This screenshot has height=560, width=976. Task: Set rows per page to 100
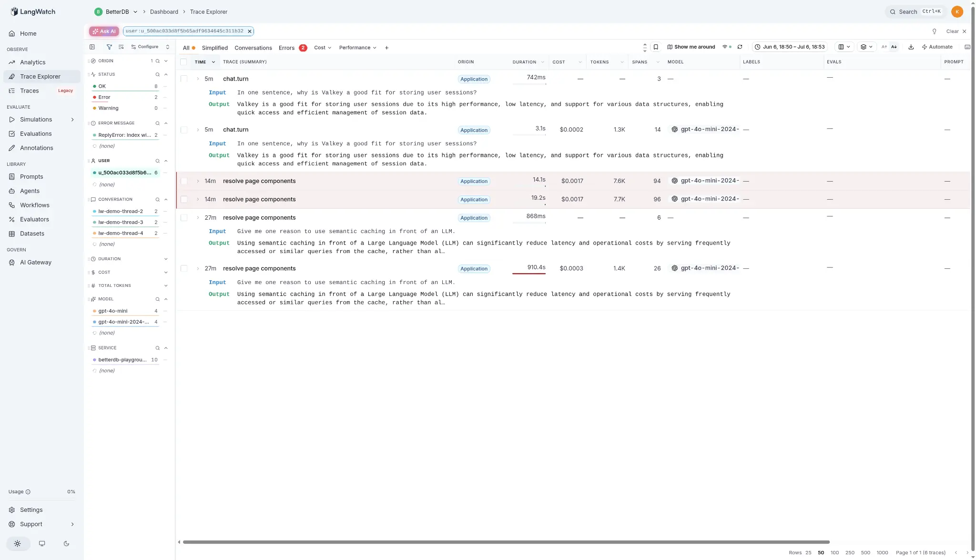pos(834,553)
